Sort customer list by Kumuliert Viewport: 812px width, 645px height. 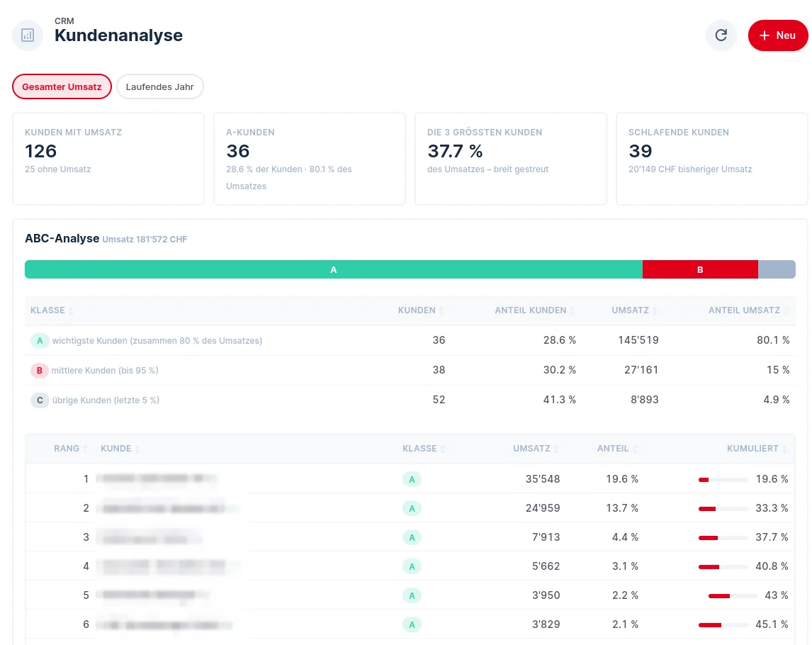point(757,449)
